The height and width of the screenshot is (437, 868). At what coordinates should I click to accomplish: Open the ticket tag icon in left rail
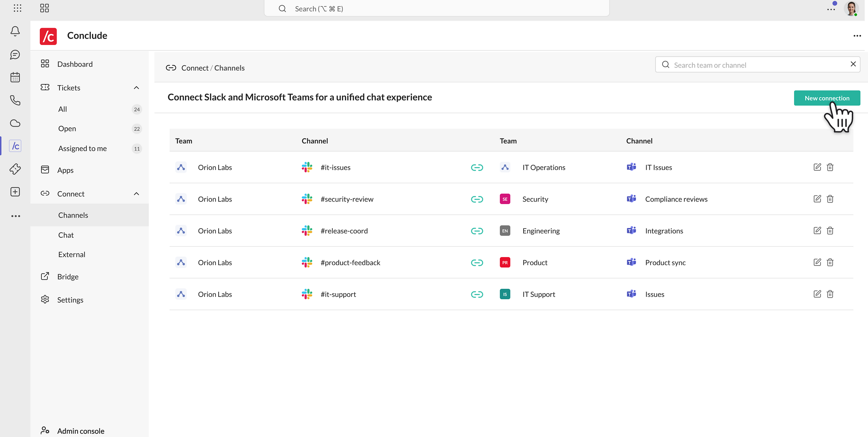(x=15, y=169)
